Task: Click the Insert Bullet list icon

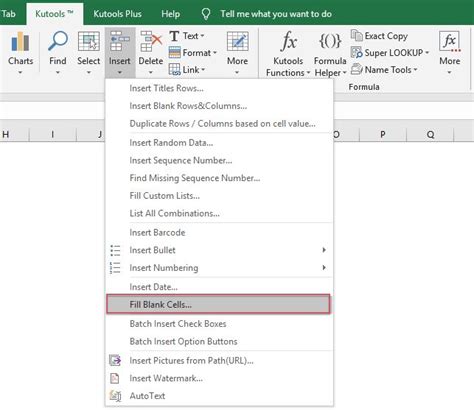Action: coord(115,250)
